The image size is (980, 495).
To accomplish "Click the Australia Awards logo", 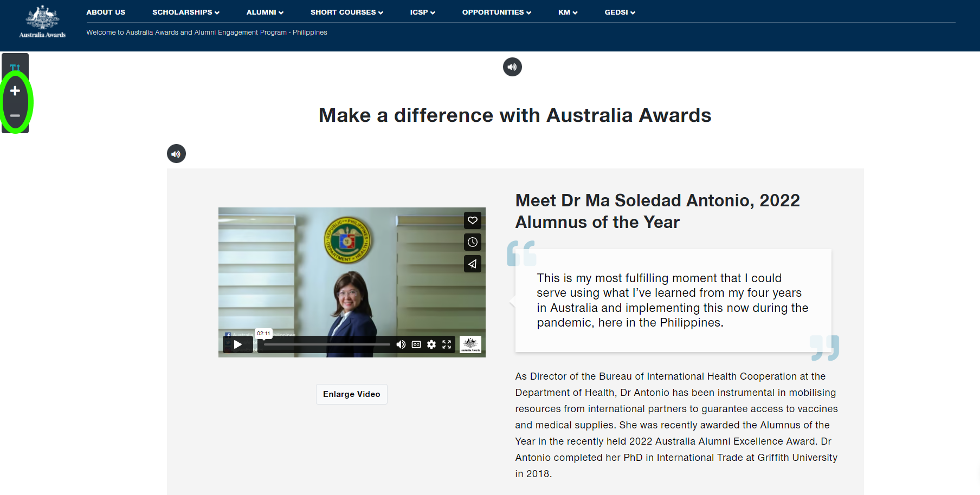I will click(x=42, y=22).
